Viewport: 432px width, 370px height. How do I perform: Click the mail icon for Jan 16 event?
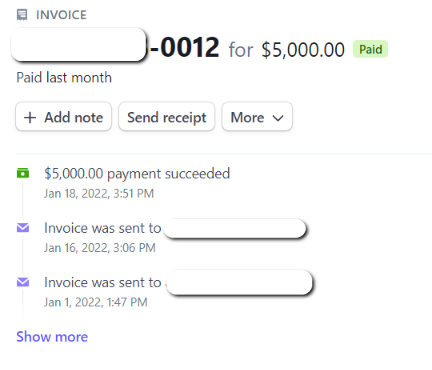(23, 228)
